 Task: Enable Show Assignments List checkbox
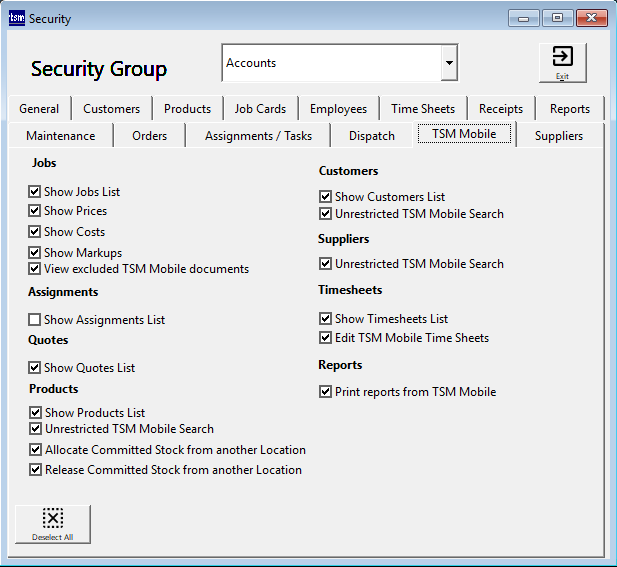pos(34,320)
